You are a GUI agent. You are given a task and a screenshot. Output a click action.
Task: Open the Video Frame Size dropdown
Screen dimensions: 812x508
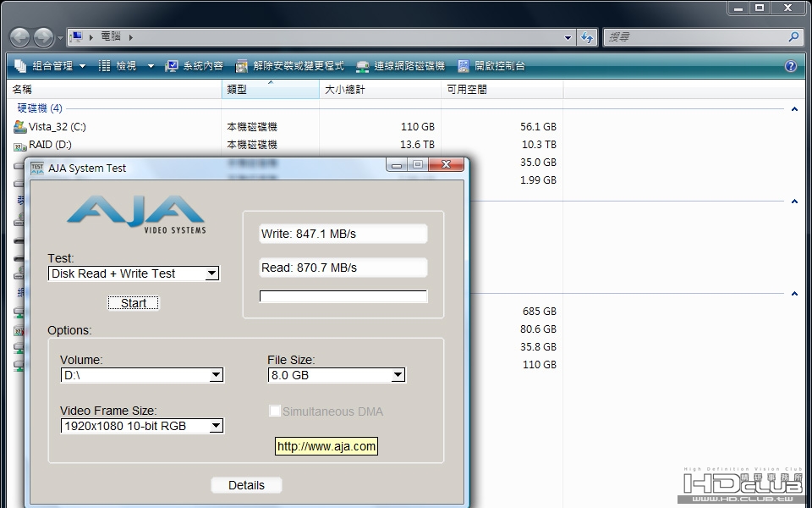point(142,426)
